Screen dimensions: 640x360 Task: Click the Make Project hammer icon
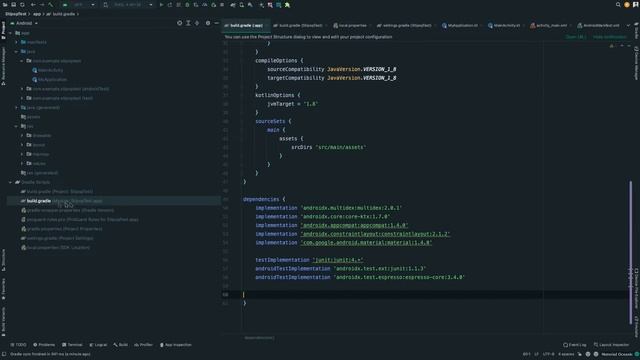51,5
